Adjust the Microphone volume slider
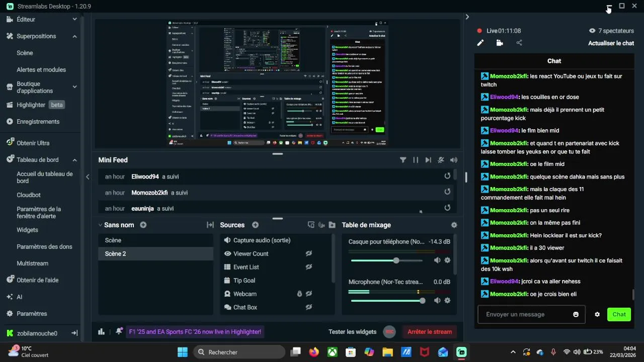644x362 pixels. pyautogui.click(x=387, y=301)
